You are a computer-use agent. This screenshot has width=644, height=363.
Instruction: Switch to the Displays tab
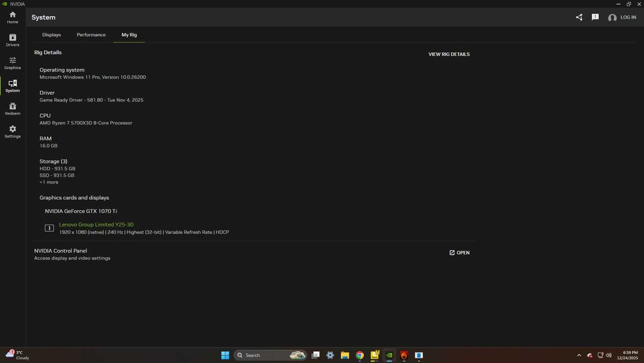[x=52, y=35]
